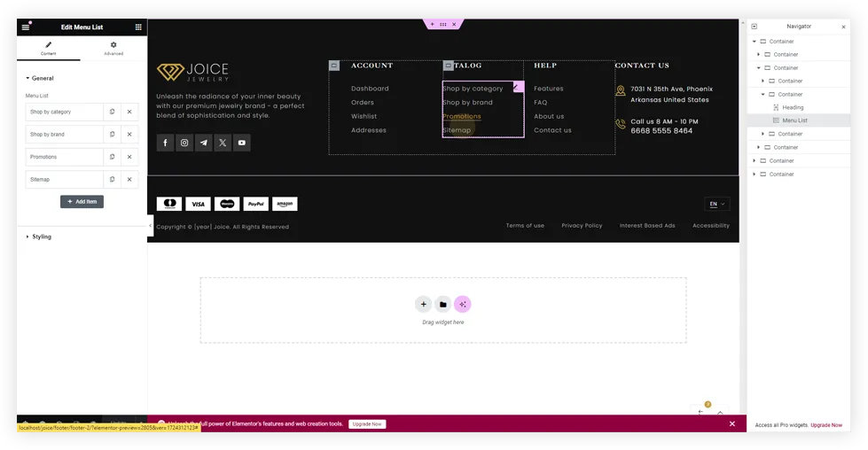Collapse the top Container in Navigator
Screen dimensions: 868x450
[x=755, y=42]
